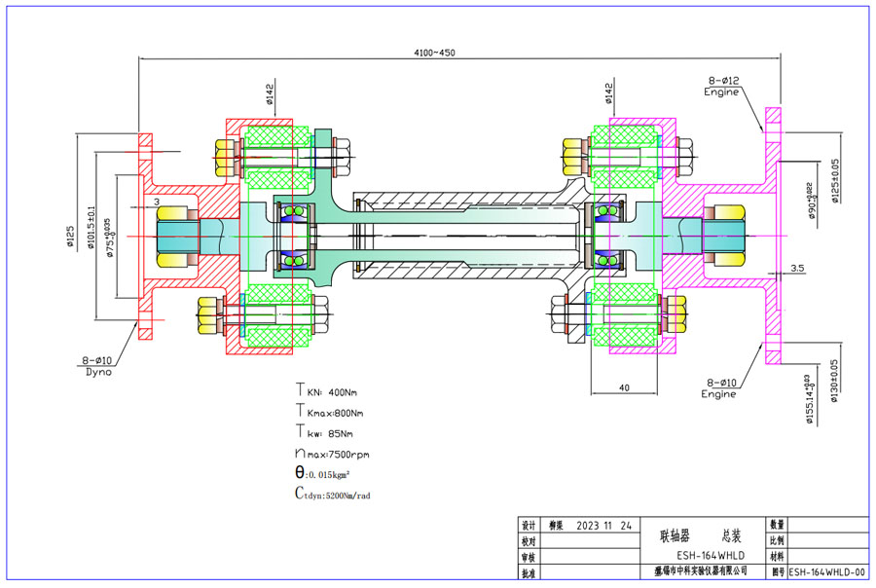Click the 40 width dimension under right coupling
The width and height of the screenshot is (876, 588).
pyautogui.click(x=624, y=386)
